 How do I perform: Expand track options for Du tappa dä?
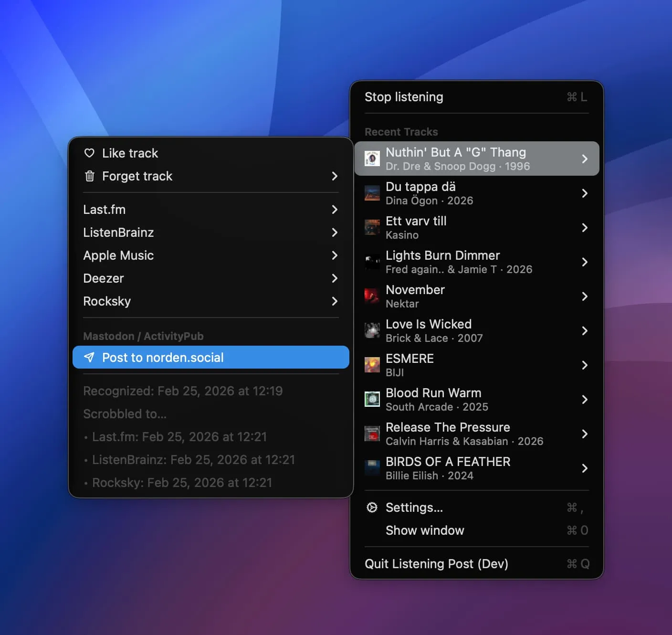click(x=585, y=193)
